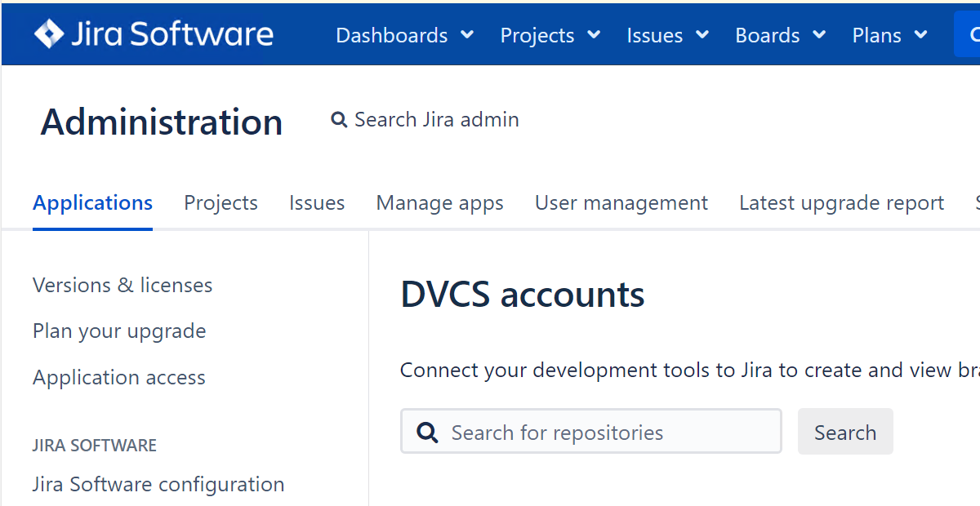Click the magnifier icon beside Search Jira admin

[339, 119]
